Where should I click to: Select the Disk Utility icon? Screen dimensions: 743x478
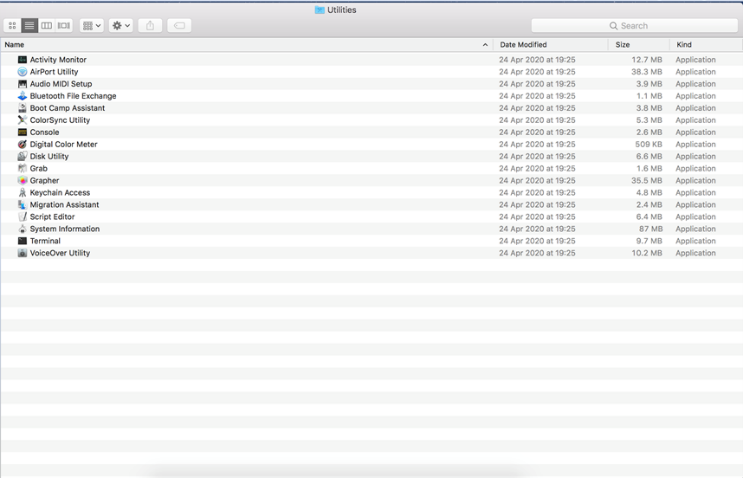pyautogui.click(x=22, y=156)
